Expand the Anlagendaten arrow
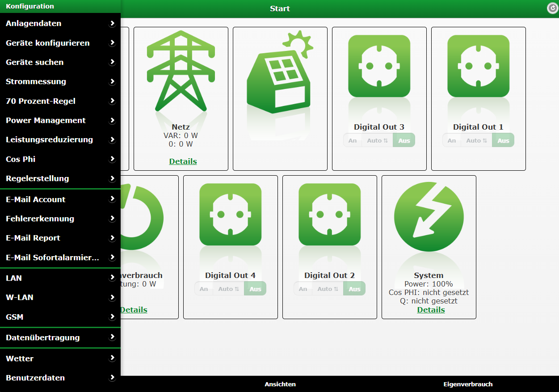The width and height of the screenshot is (559, 392). click(112, 24)
